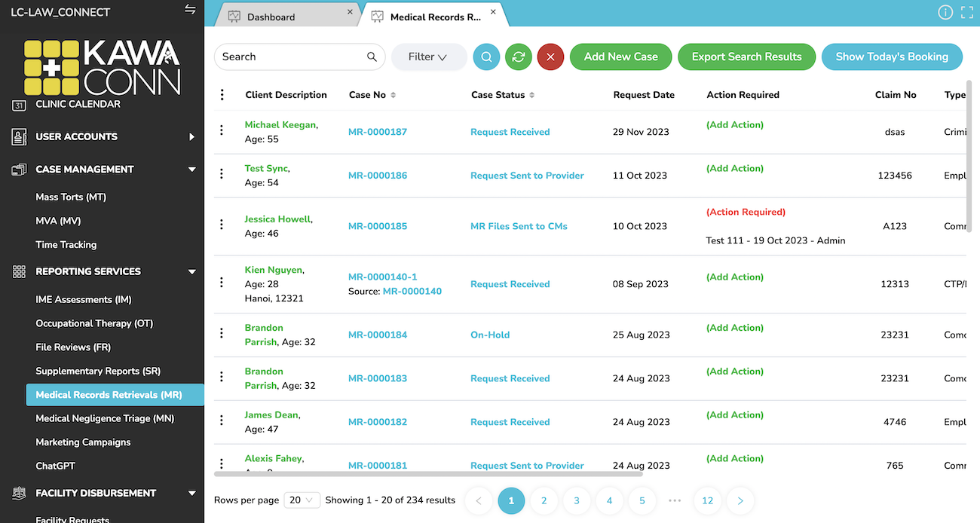The image size is (980, 523).
Task: Open row menu for Michael Keegan
Action: click(x=222, y=131)
